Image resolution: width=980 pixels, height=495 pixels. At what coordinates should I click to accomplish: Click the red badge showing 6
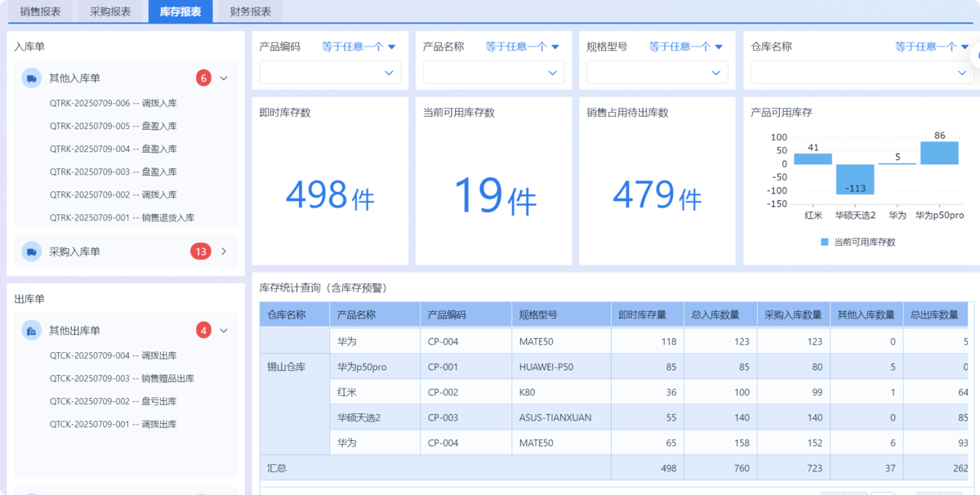coord(203,78)
